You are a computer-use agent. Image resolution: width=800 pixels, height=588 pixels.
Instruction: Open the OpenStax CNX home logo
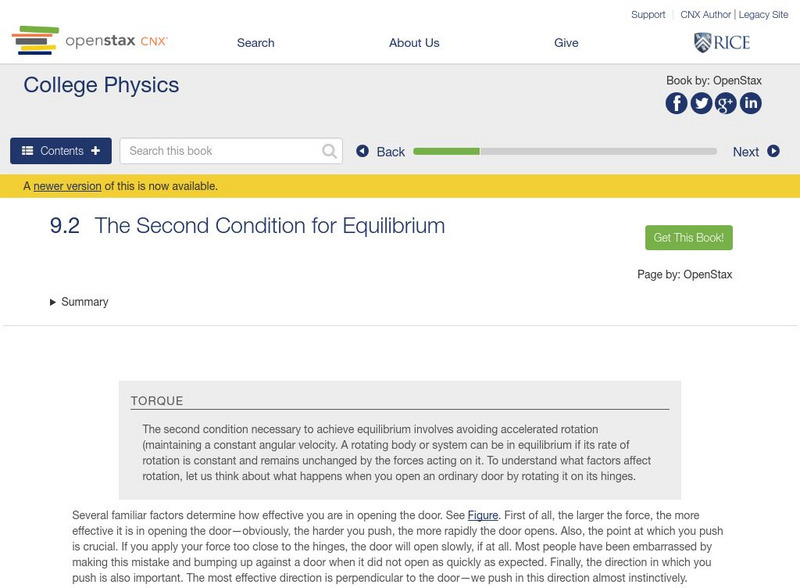(85, 42)
